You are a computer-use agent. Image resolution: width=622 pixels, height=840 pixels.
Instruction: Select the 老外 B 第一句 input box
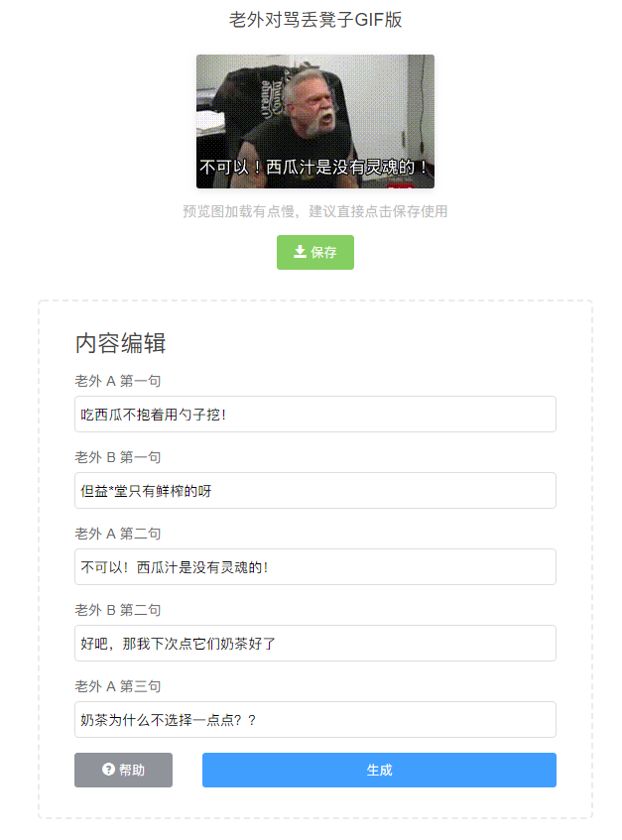click(315, 490)
